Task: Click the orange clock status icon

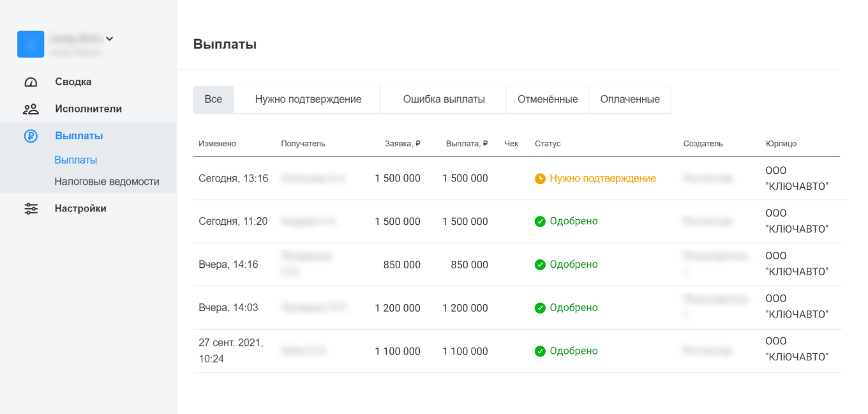Action: [x=540, y=179]
